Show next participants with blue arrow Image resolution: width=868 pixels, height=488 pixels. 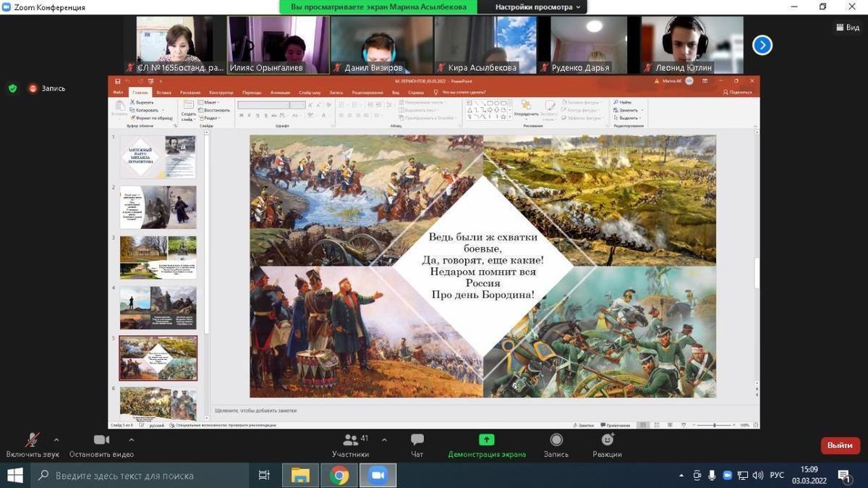pos(762,46)
